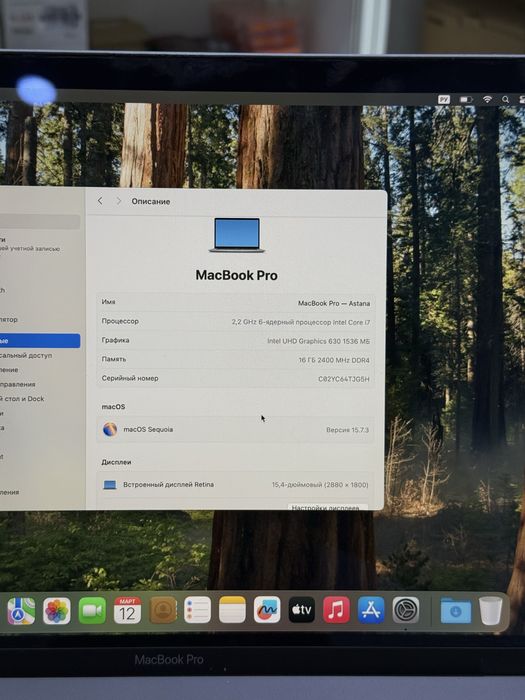The width and height of the screenshot is (525, 700).
Task: Click serial number value 'C02YC64TJG5H'
Action: pyautogui.click(x=344, y=379)
